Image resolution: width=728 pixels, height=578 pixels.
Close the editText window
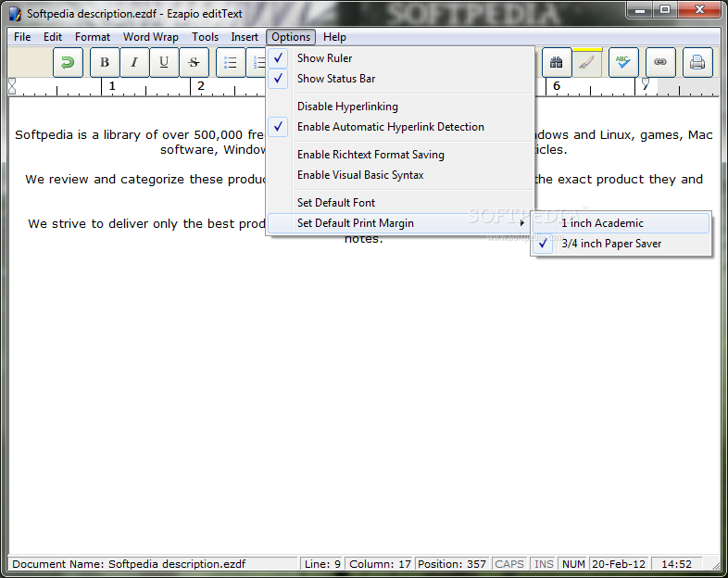click(x=699, y=10)
